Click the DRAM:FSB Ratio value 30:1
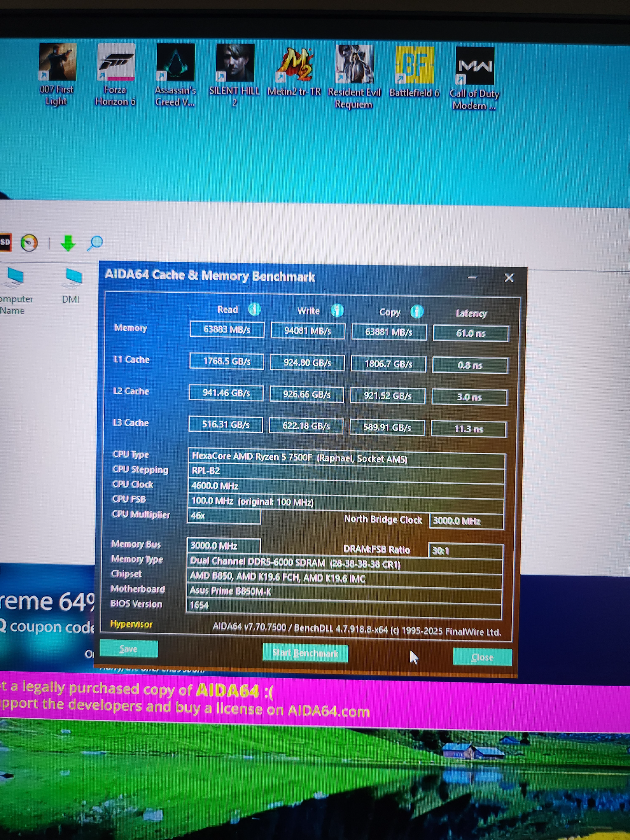The width and height of the screenshot is (630, 840). pyautogui.click(x=465, y=551)
